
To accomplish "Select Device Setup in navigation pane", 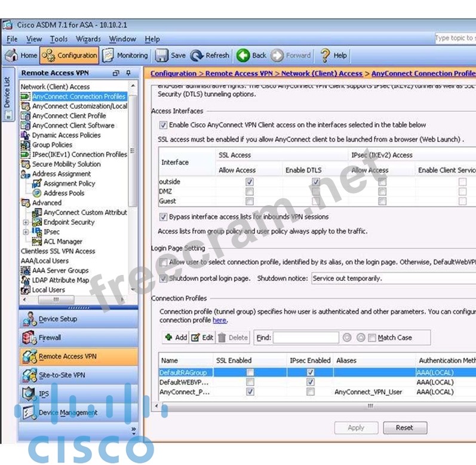I will click(x=57, y=319).
